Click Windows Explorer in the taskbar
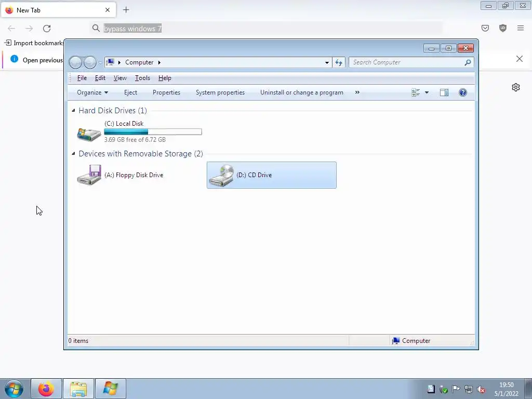The width and height of the screenshot is (532, 399). coord(78,389)
